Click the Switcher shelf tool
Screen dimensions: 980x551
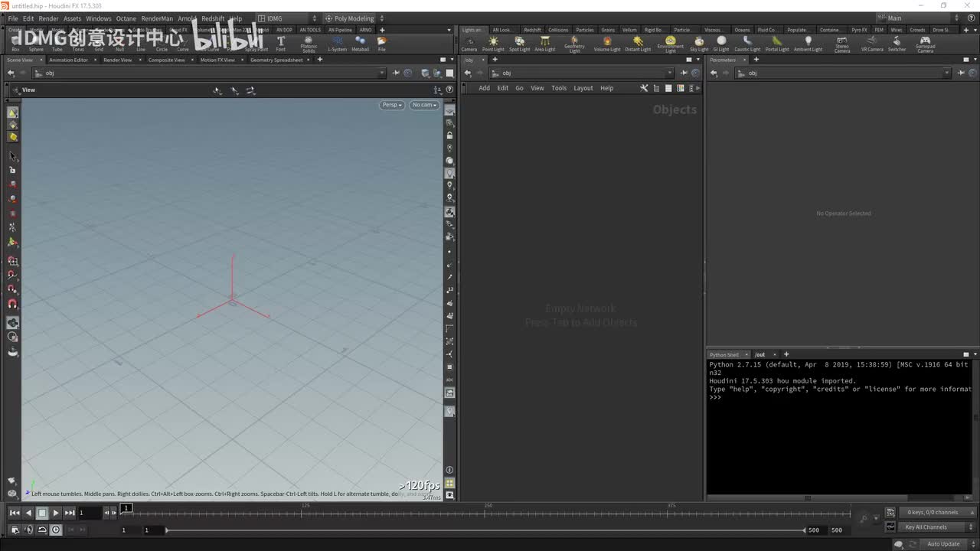click(x=897, y=44)
